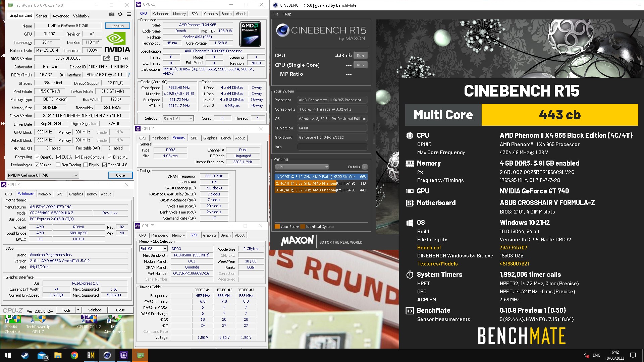Switch to the GPU-Z Advanced tab
The width and height of the screenshot is (644, 362).
click(x=61, y=16)
